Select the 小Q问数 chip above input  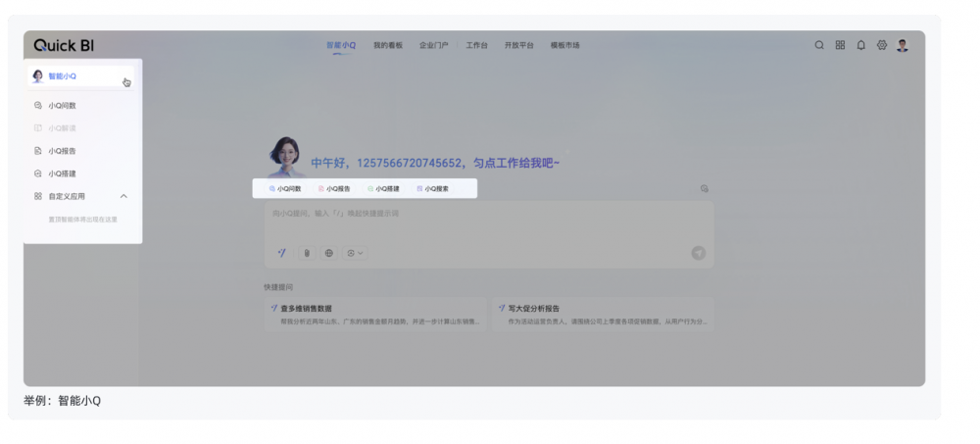tap(285, 188)
